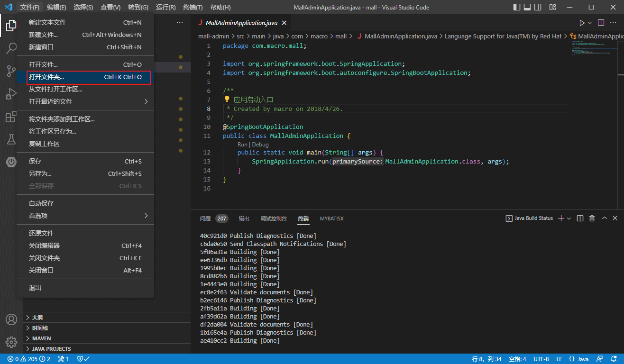This screenshot has height=364, width=624.
Task: Maximize panel size with caret icon
Action: [604, 218]
